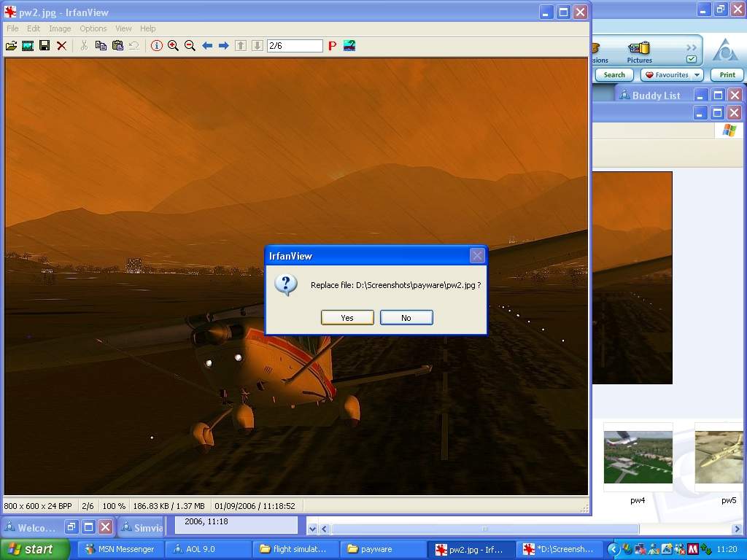
Task: Open the pw4 thumbnail image
Action: coord(638,457)
